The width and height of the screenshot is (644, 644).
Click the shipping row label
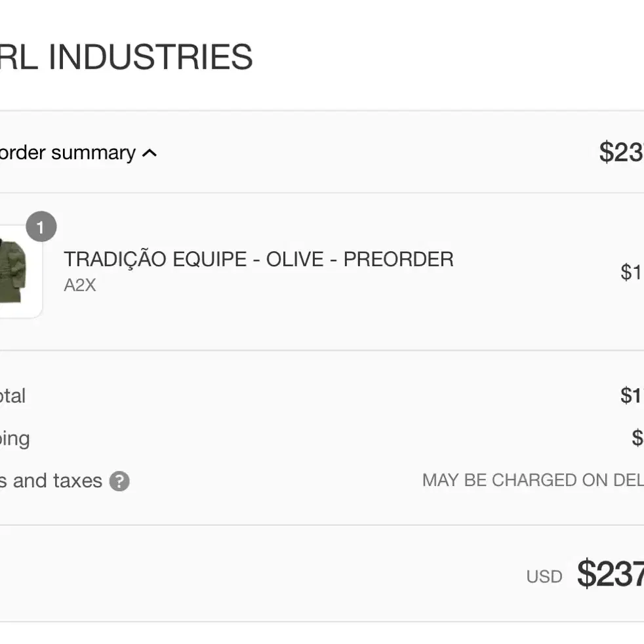[x=15, y=439]
